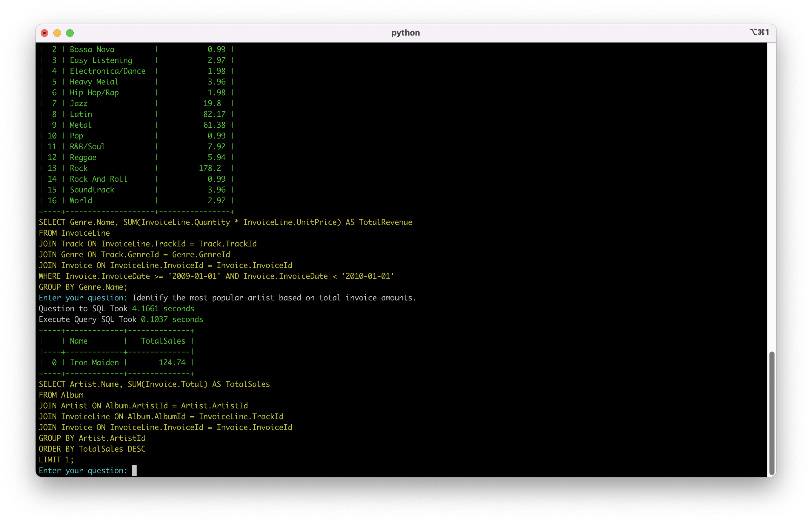Click 'JOIN Artist ON Album.ArtistId' line
Screen dimensions: 812x524
click(x=143, y=406)
